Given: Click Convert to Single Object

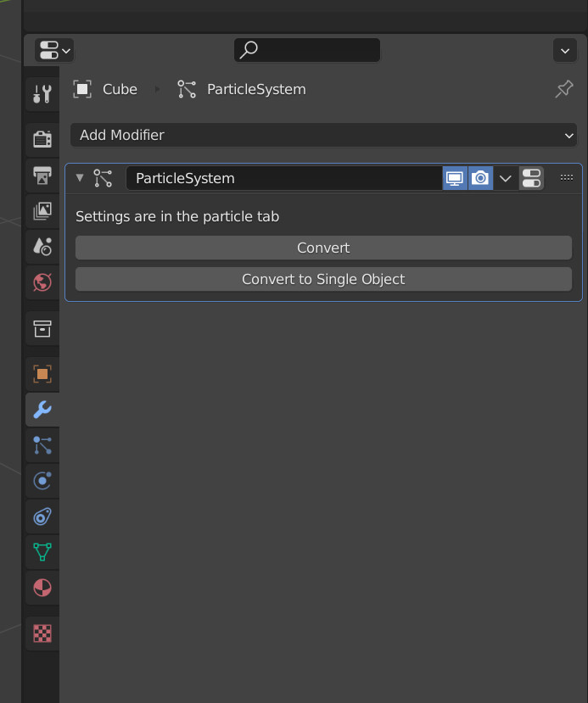Looking at the screenshot, I should [324, 279].
